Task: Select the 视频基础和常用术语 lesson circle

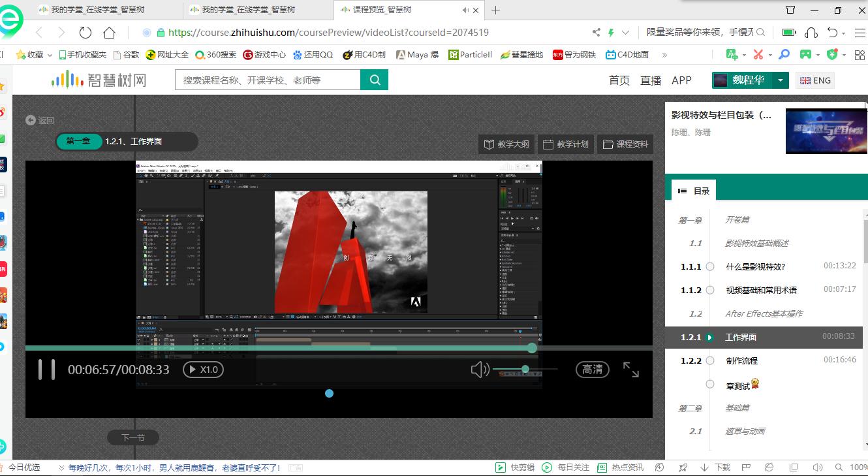Action: click(x=710, y=290)
